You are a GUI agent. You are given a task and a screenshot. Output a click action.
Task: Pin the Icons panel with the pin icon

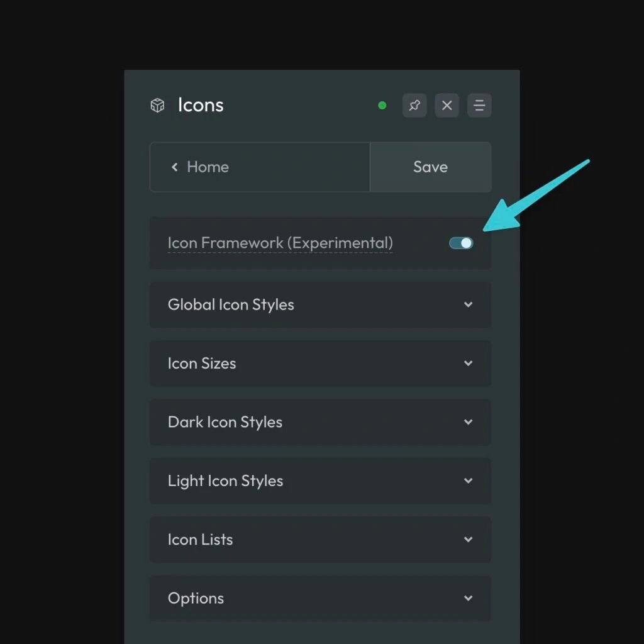(414, 106)
